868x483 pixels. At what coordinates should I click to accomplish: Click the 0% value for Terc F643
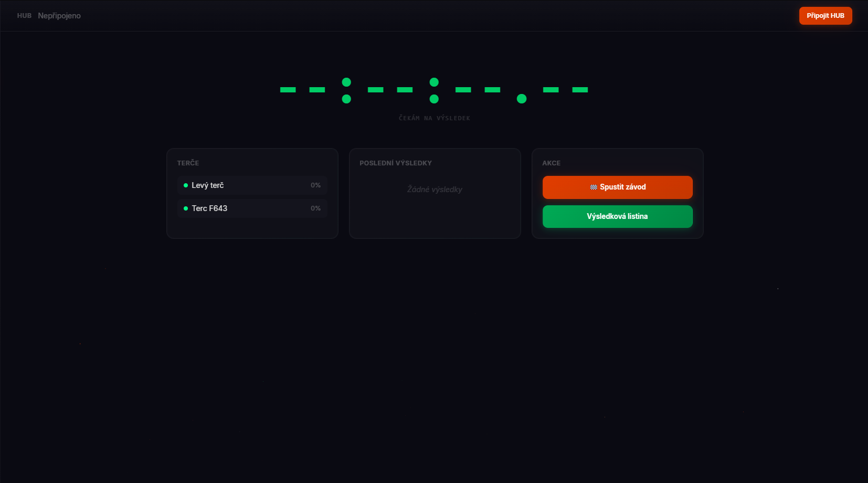[x=315, y=208]
